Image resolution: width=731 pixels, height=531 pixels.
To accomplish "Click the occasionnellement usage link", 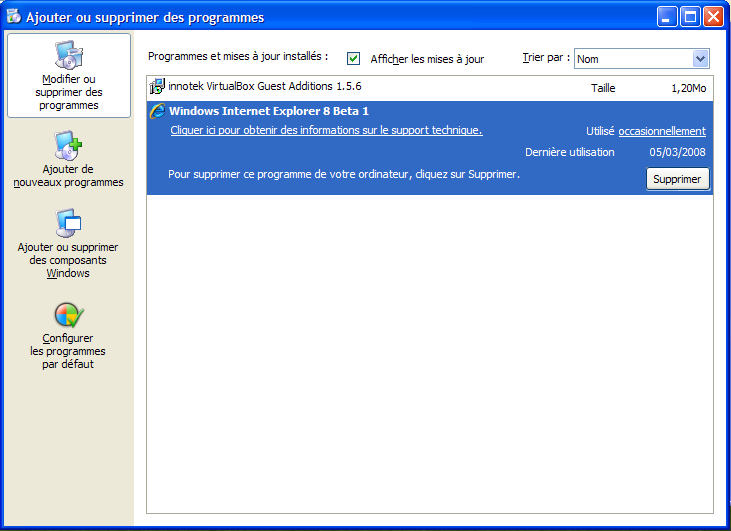I will point(662,131).
